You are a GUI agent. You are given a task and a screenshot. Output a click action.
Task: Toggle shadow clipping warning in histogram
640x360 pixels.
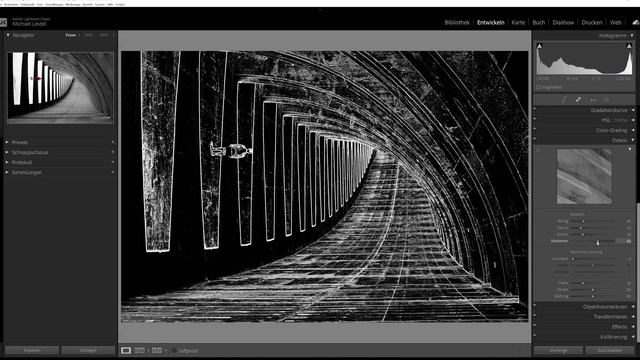click(540, 46)
